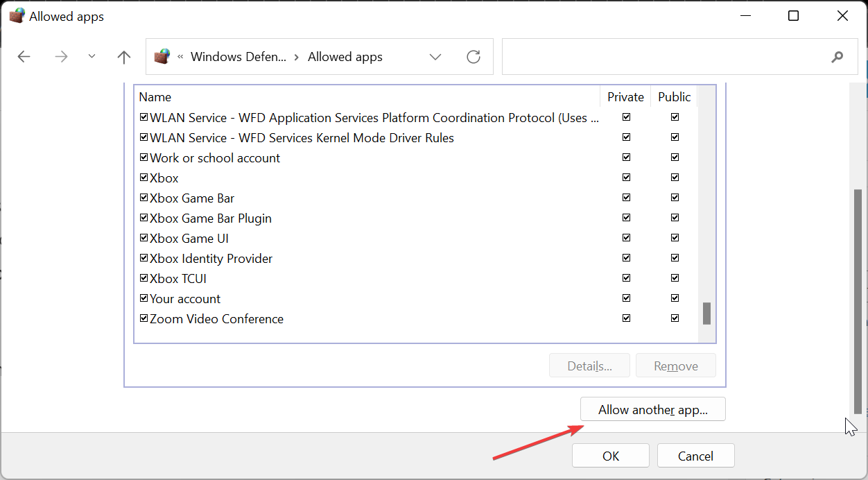
Task: Go forward with the right arrow
Action: (62, 57)
